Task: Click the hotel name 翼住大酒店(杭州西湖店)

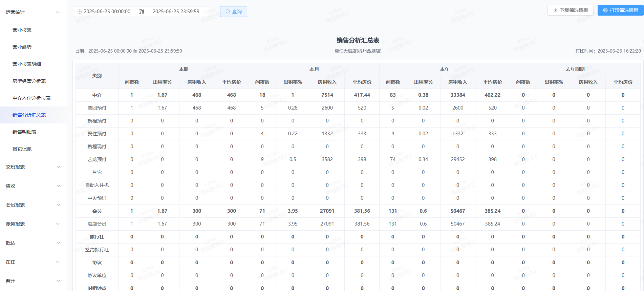Action: point(358,51)
